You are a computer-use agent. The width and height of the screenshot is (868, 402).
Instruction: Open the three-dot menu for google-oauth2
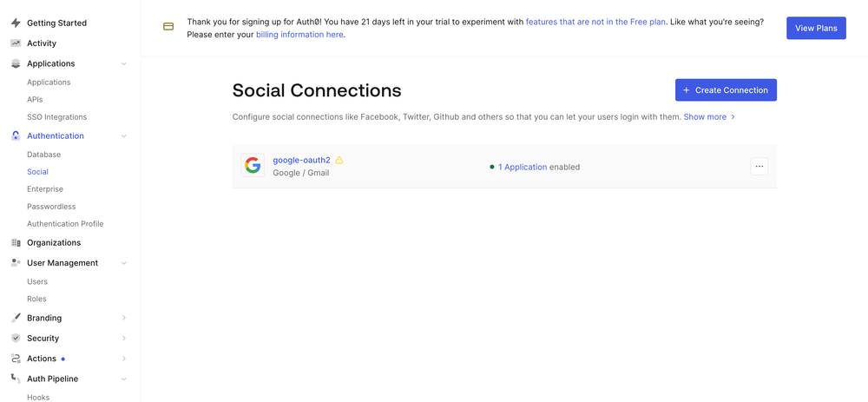(759, 166)
